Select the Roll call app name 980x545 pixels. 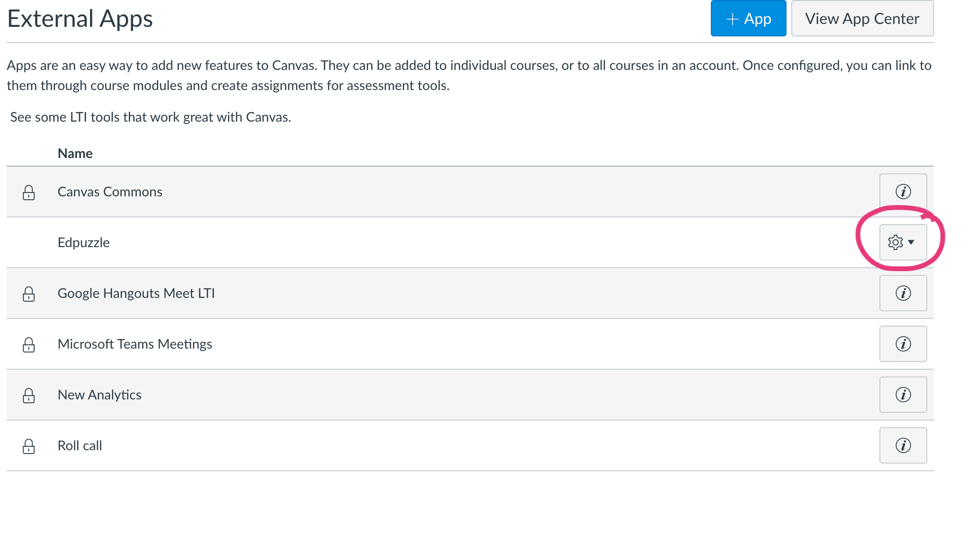[x=80, y=446]
